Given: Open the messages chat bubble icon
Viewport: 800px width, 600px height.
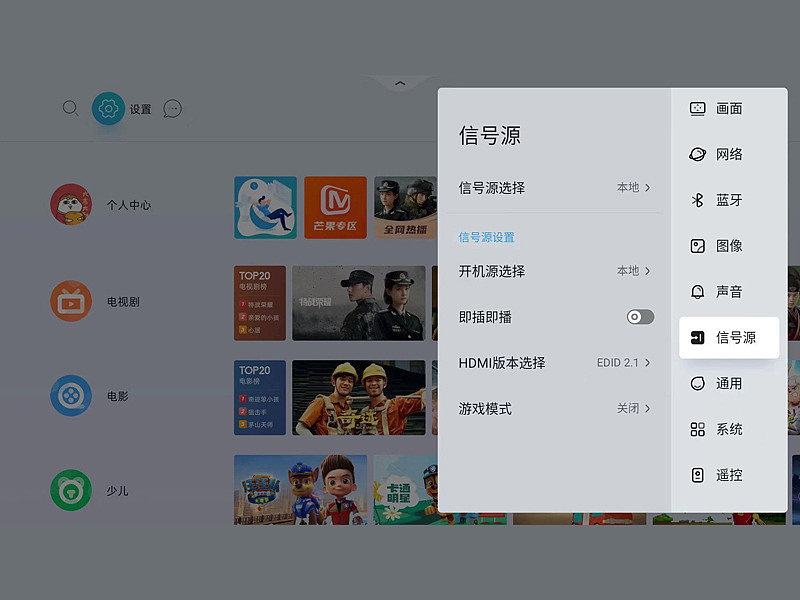Looking at the screenshot, I should point(172,109).
